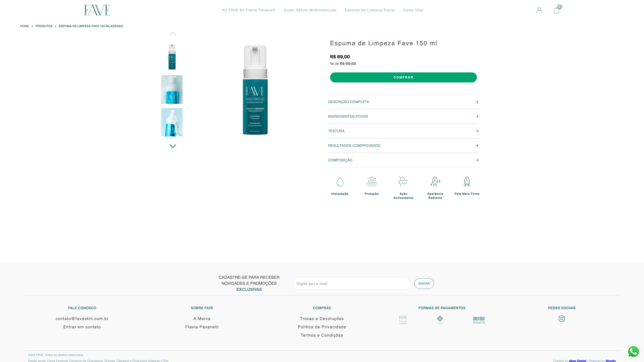Open Política de Privacidade link
The width and height of the screenshot is (644, 362).
322,327
